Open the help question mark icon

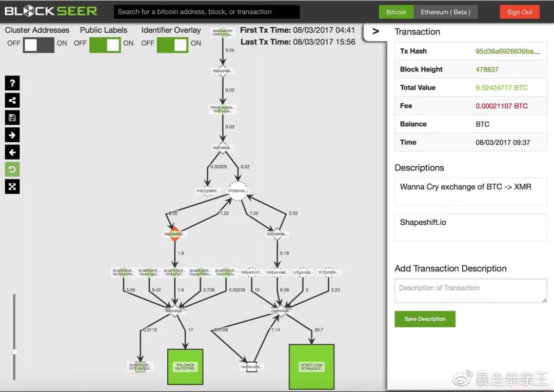(12, 83)
